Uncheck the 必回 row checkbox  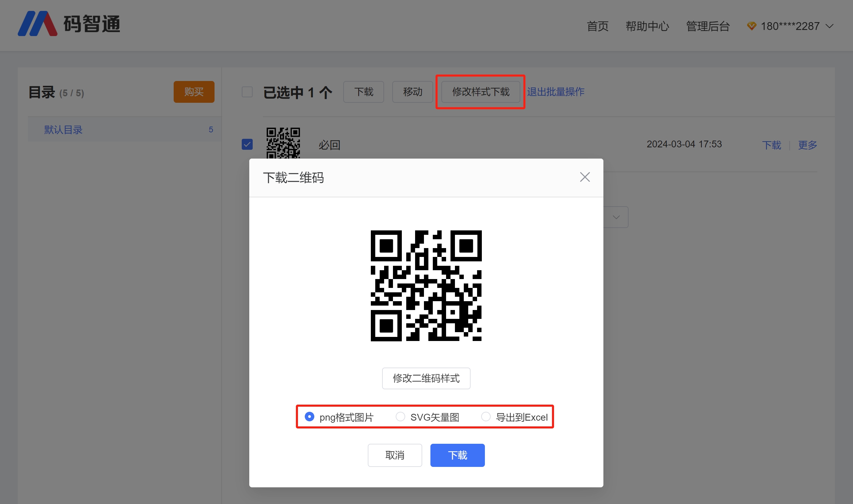(x=247, y=144)
